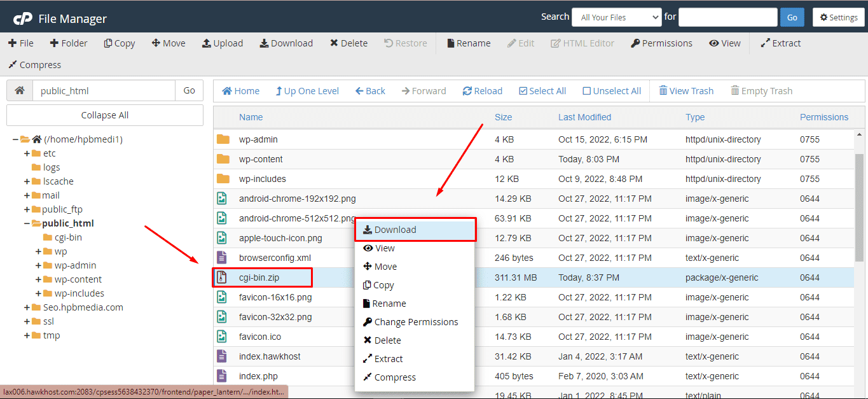Click the Upload toolbar icon
Image resolution: width=868 pixels, height=399 pixels.
coord(207,43)
